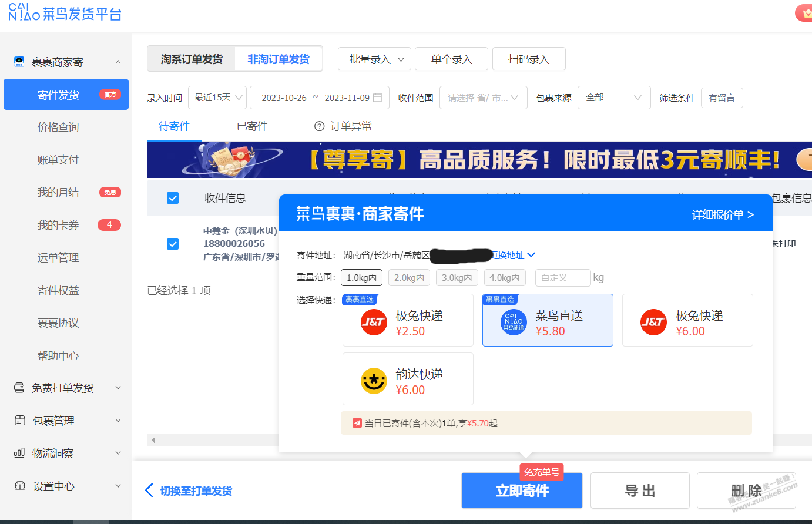812x524 pixels.
Task: Click the 扫码录入 button
Action: point(529,59)
